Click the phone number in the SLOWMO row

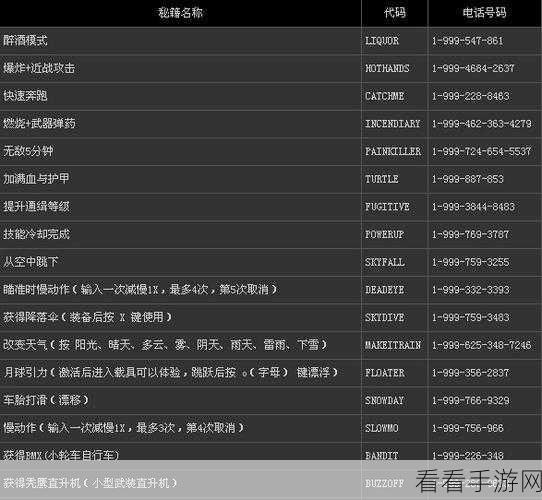(468, 428)
